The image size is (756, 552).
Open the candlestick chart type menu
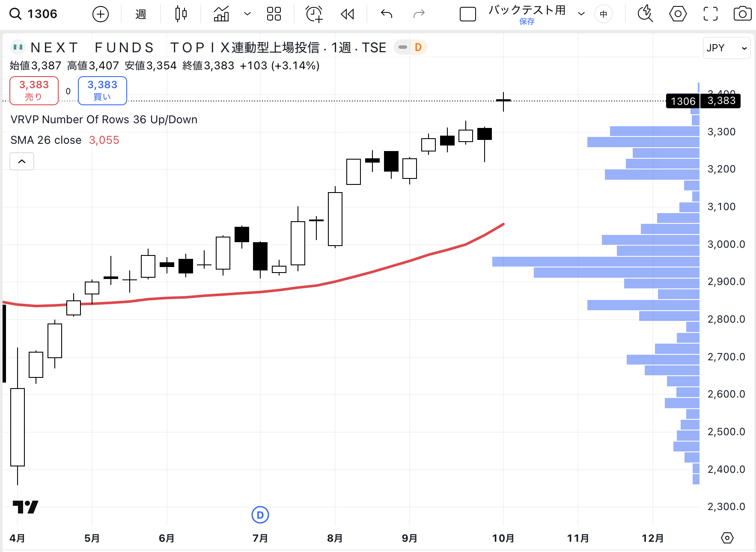181,14
